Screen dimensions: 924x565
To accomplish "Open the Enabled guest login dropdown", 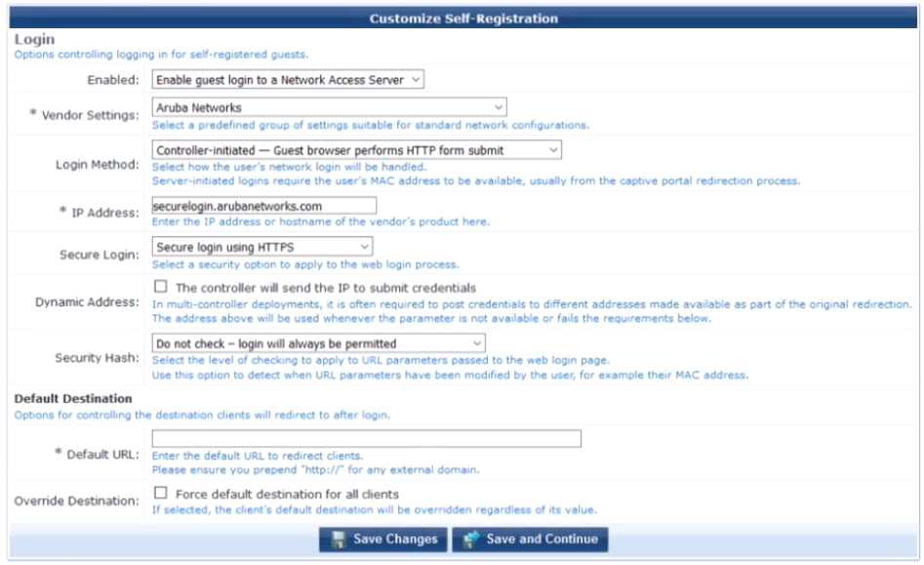I will [288, 80].
